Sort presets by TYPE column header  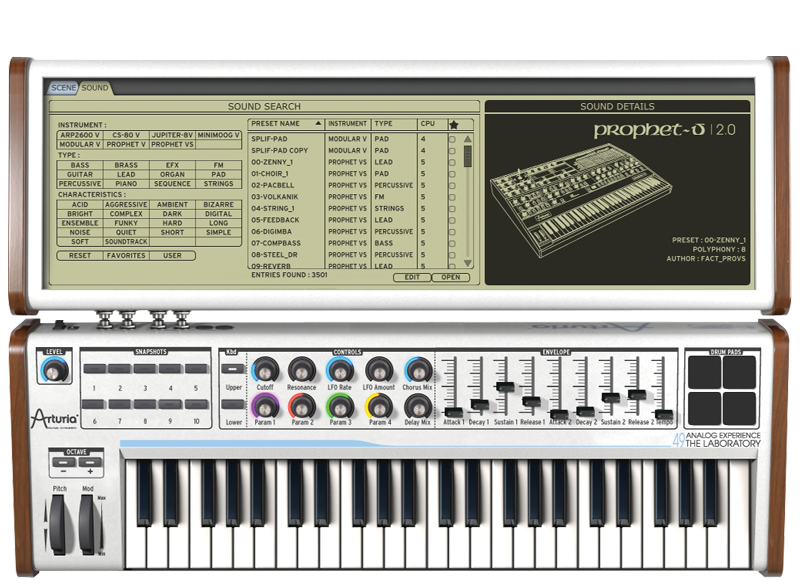point(394,124)
